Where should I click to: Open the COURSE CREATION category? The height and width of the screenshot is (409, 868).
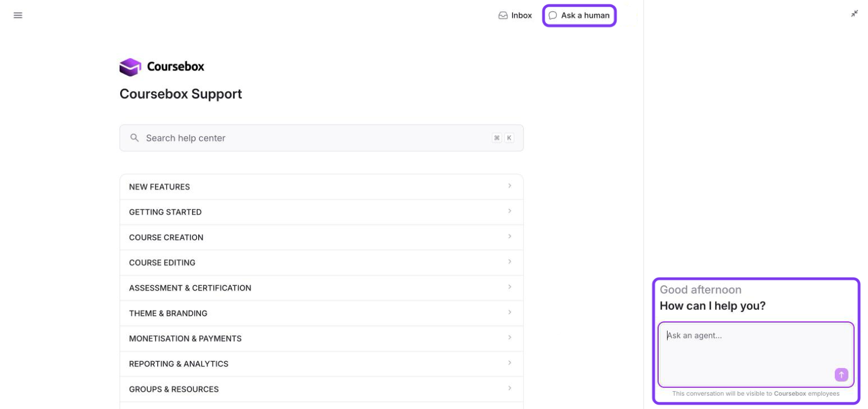point(322,237)
